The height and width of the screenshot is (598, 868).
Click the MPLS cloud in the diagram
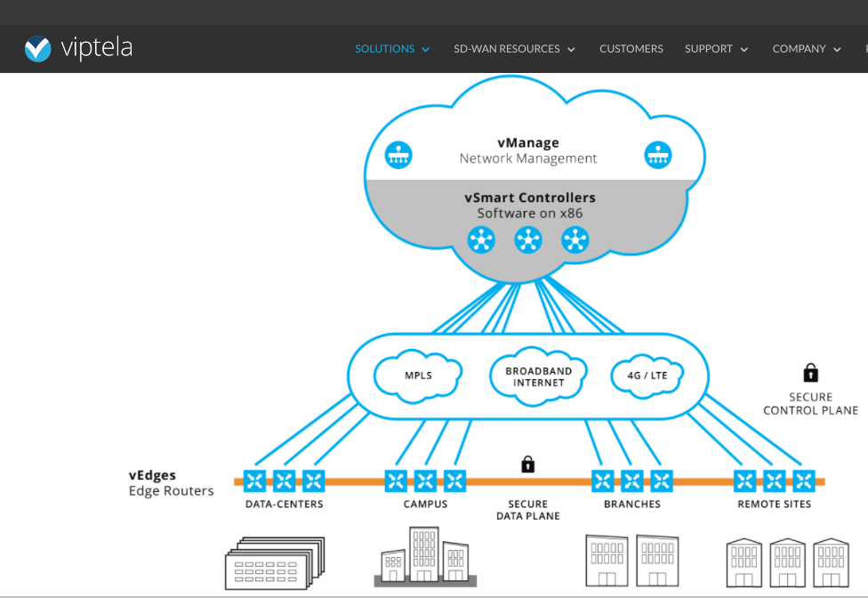pyautogui.click(x=418, y=376)
